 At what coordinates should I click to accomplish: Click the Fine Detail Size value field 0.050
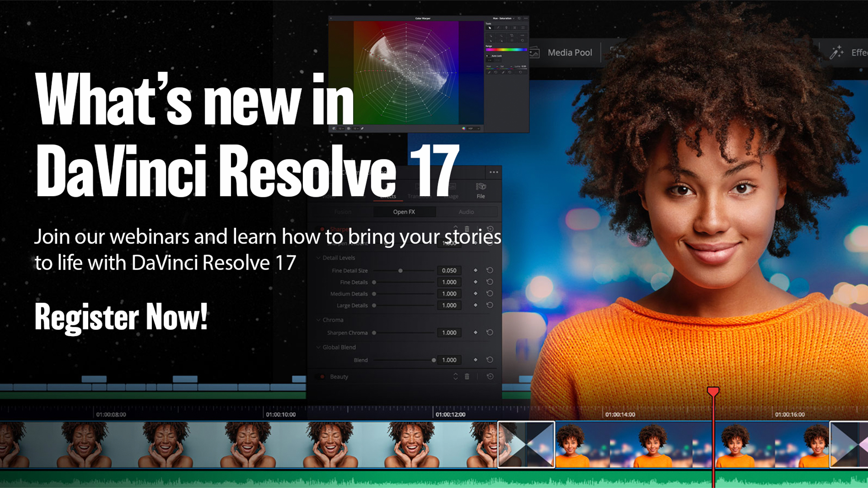point(449,271)
